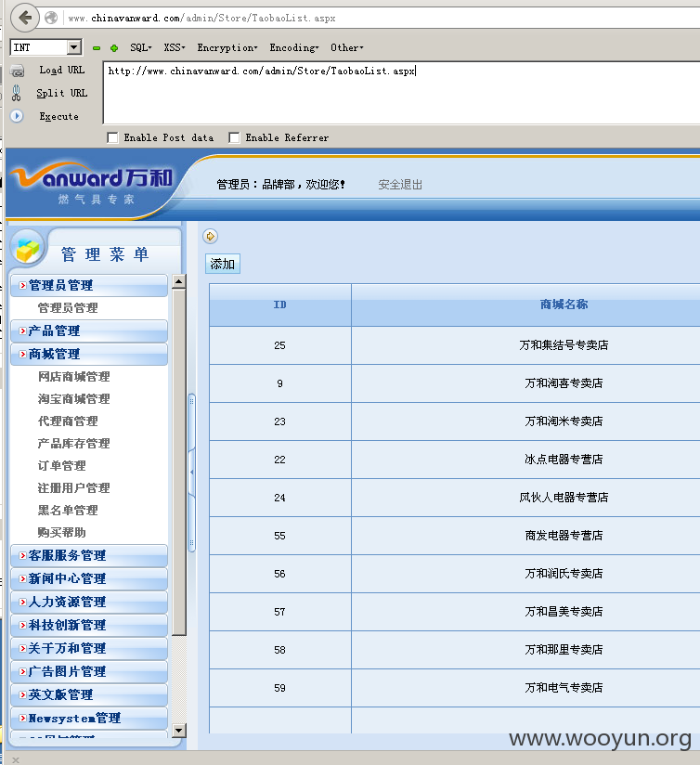700x765 pixels.
Task: Open 购买帮助 submenu item
Action: click(62, 532)
